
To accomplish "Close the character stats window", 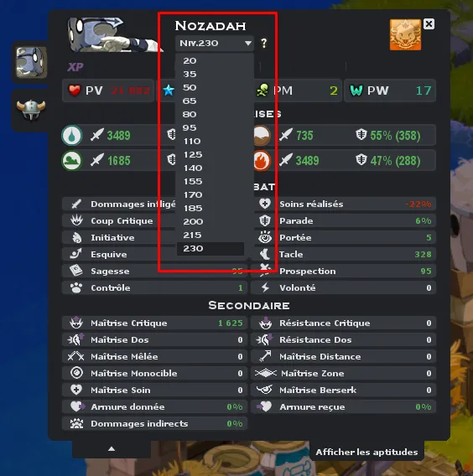I will click(429, 24).
